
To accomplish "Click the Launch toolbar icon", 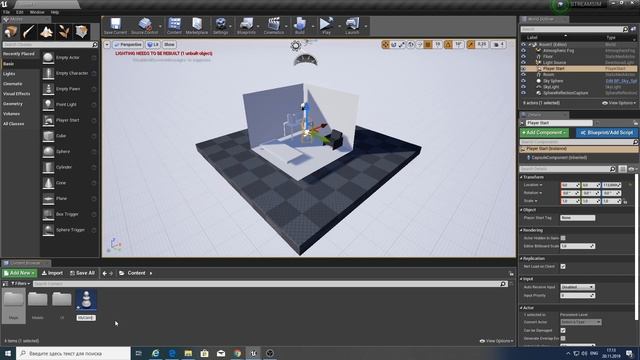I will [352, 26].
